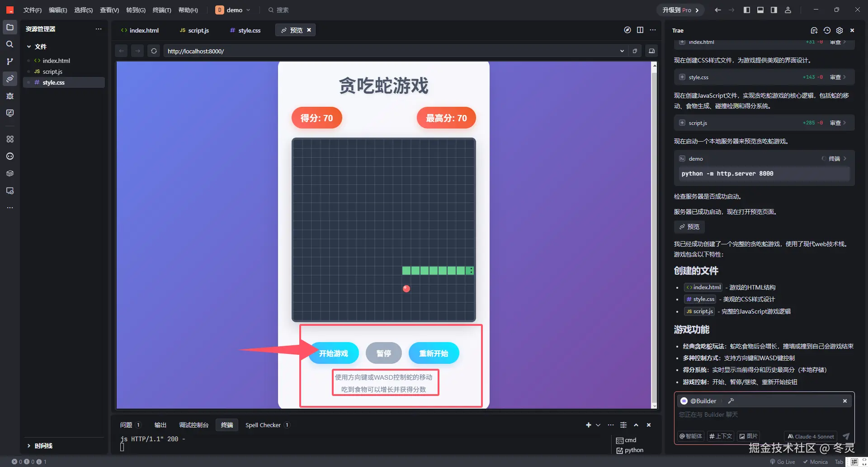Screen dimensions: 868x467
Task: Toggle the split editor layout icon
Action: [640, 30]
